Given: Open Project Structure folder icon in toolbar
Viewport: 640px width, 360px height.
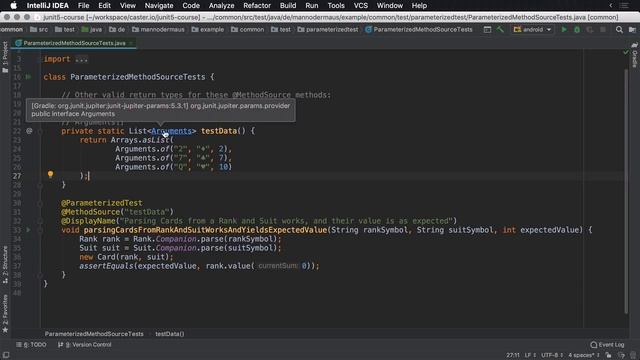Looking at the screenshot, I should tap(632, 29).
